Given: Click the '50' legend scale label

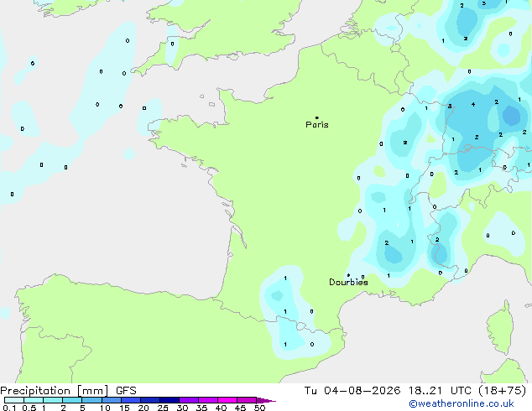Looking at the screenshot, I should tap(259, 408).
